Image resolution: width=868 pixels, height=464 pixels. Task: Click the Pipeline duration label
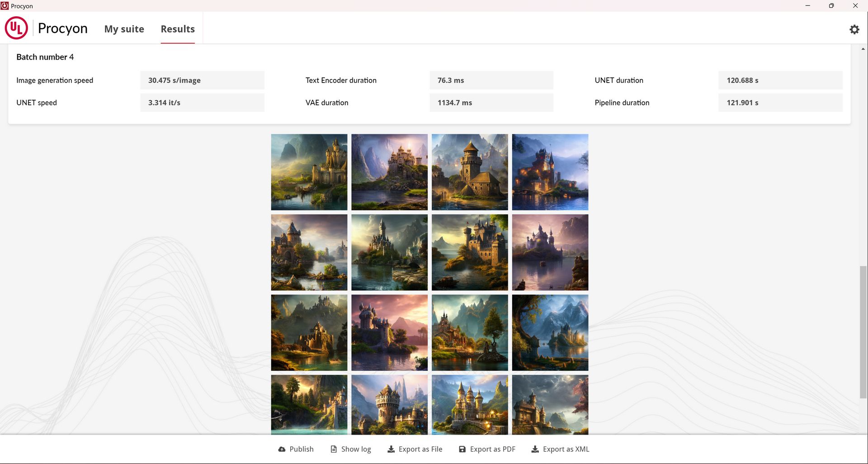click(622, 103)
